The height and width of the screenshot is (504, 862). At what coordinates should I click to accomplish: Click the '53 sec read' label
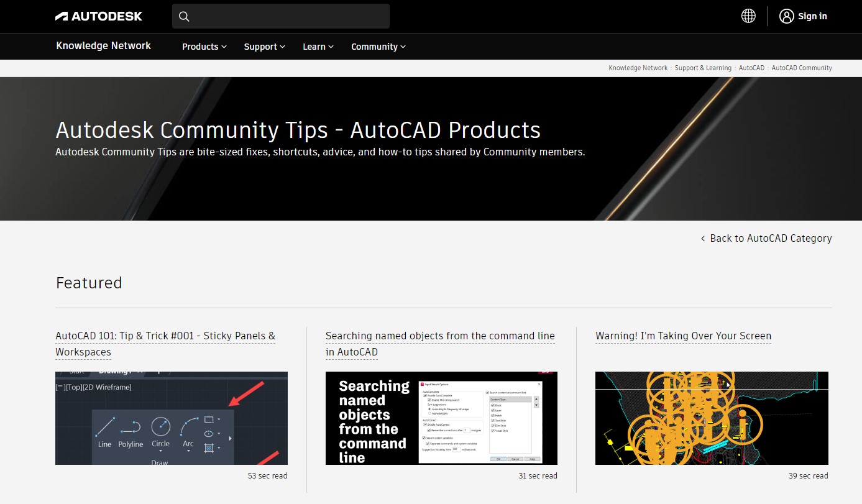(267, 476)
